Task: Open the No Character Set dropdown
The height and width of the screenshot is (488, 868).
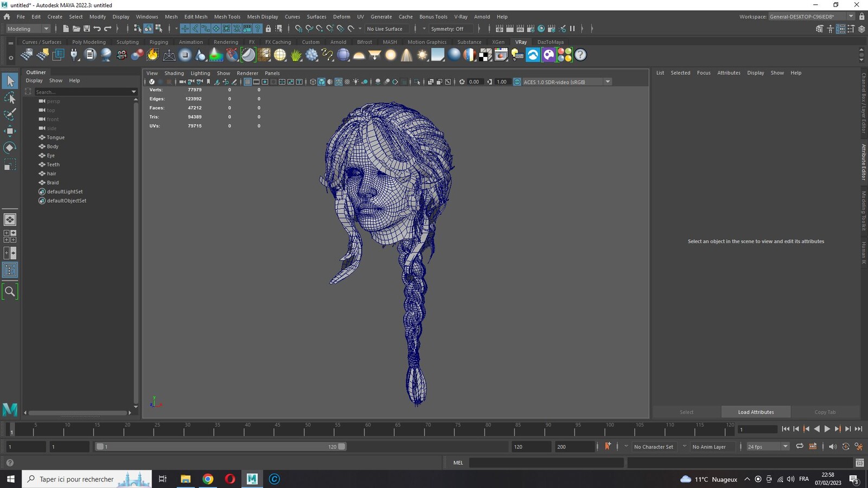Action: tap(653, 447)
